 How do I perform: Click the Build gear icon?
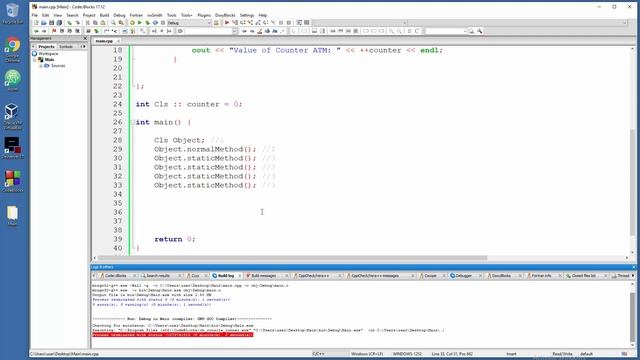click(x=132, y=23)
